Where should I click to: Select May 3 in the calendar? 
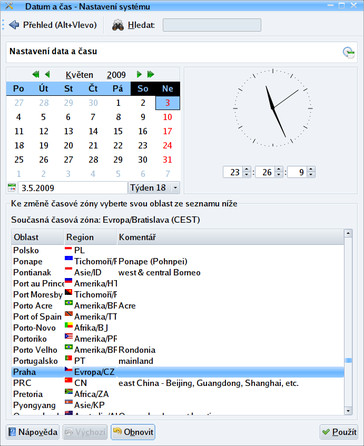click(x=167, y=103)
